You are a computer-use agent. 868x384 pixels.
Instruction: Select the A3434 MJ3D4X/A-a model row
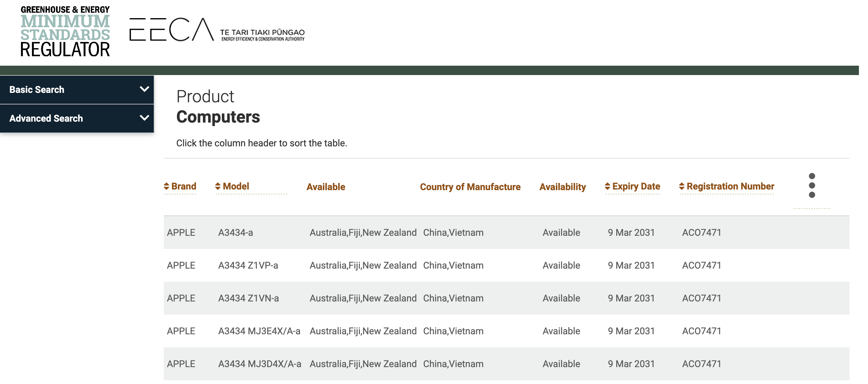click(260, 364)
